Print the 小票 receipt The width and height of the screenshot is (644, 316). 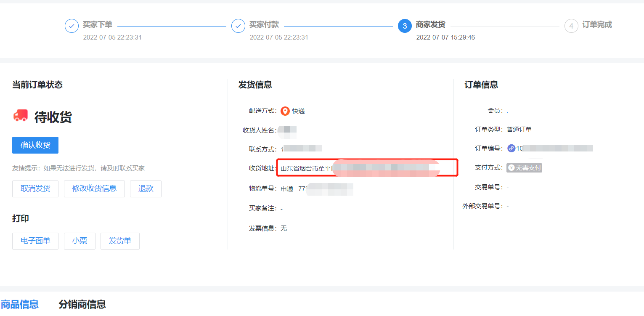click(x=80, y=241)
